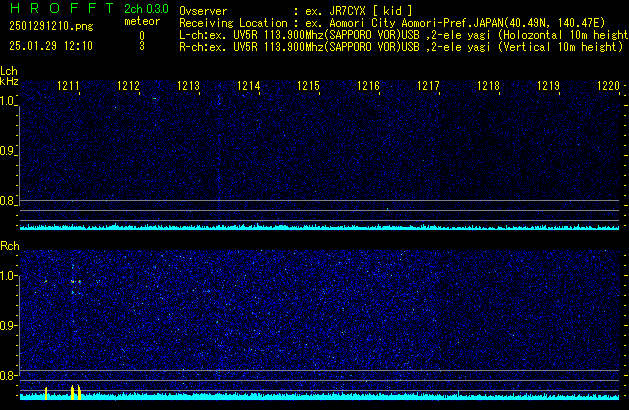Click the Receiving Location Aomori City line
The height and width of the screenshot is (410, 629).
pos(392,23)
